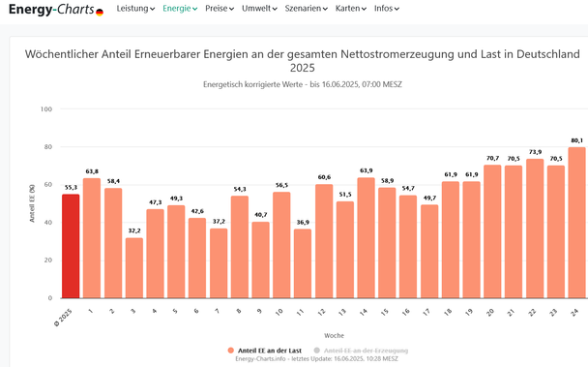
Task: Click the 'Ø 2025' x-axis label
Action: pyautogui.click(x=64, y=318)
